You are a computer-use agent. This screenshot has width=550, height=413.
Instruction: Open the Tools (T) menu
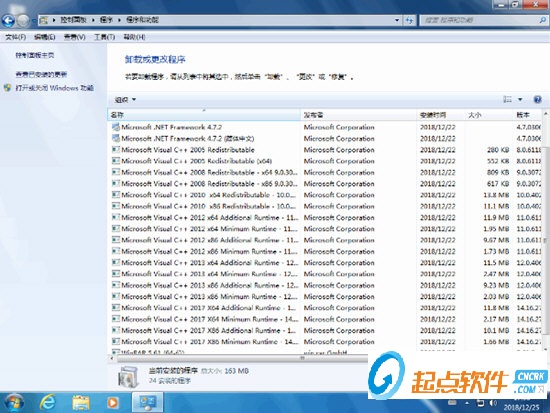(105, 37)
